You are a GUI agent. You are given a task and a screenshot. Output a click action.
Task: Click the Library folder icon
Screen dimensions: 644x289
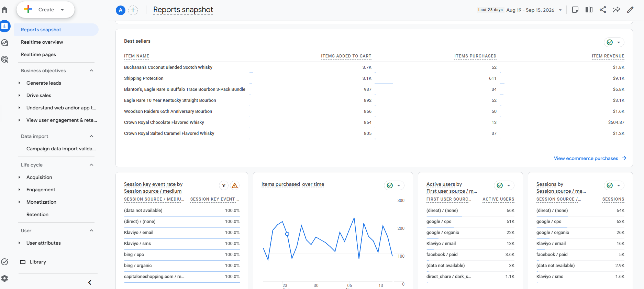pyautogui.click(x=23, y=262)
